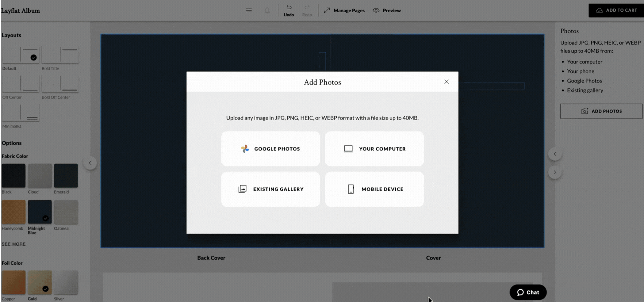Screen dimensions: 644x302
Task: Expand fabric colors with SEE MORE
Action: 13,244
